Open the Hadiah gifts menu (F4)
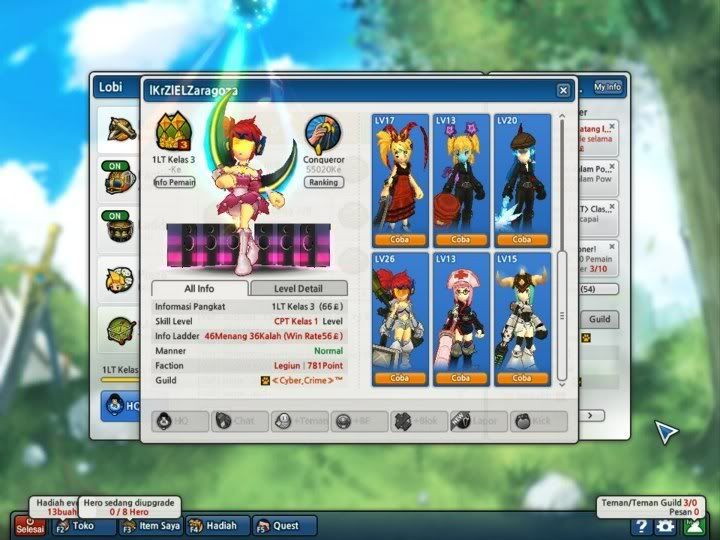The height and width of the screenshot is (540, 720). [x=218, y=526]
